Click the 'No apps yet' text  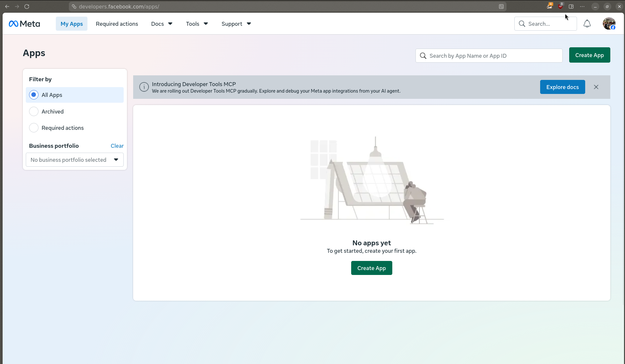[x=371, y=243]
